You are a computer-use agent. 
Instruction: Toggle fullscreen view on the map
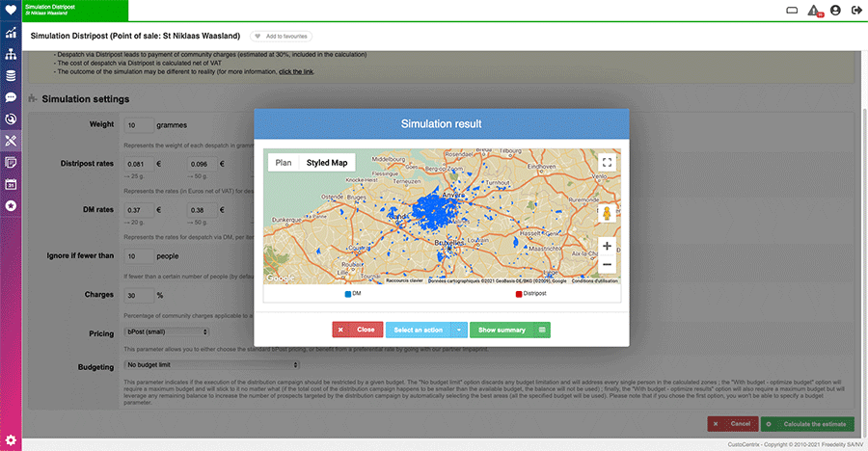pos(606,163)
